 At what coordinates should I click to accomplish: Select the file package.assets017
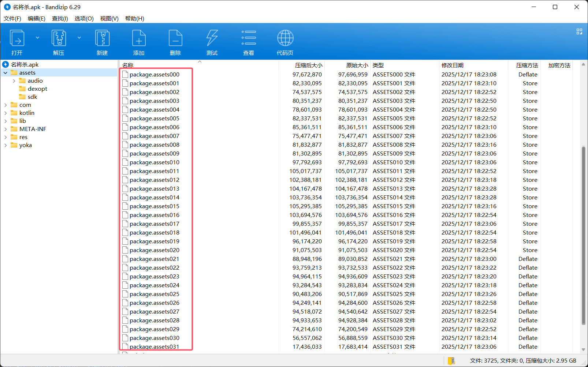coord(155,224)
